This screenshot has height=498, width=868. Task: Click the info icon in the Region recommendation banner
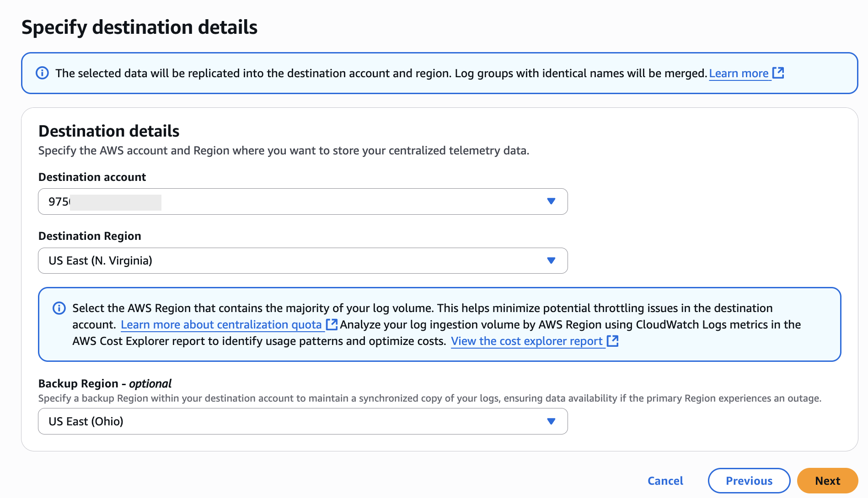59,308
